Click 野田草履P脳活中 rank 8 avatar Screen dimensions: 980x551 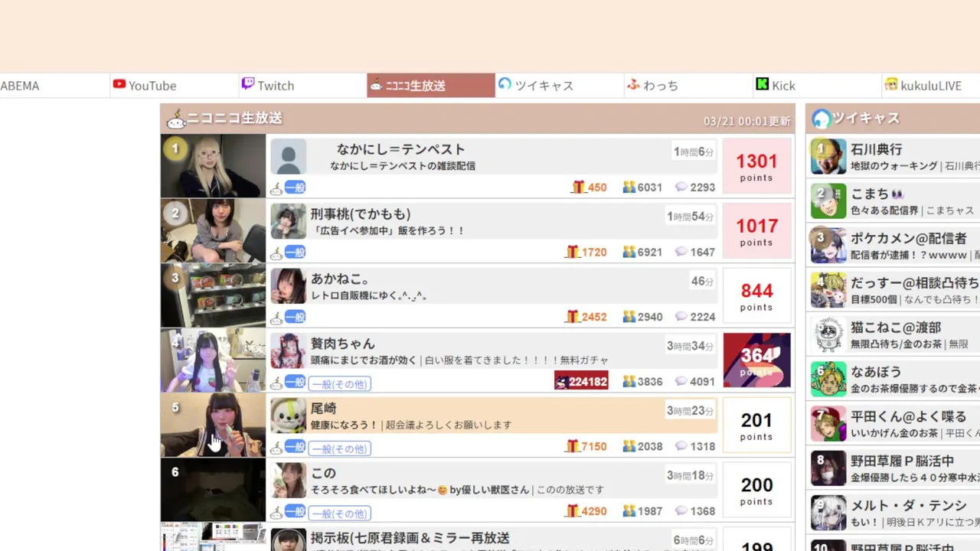828,469
